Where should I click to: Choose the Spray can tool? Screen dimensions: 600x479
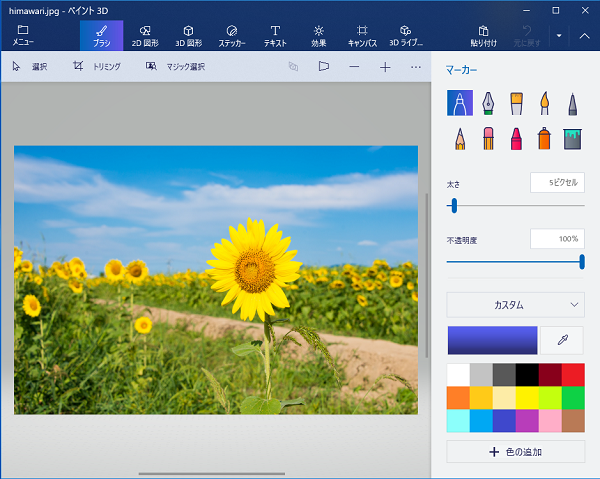(x=544, y=138)
